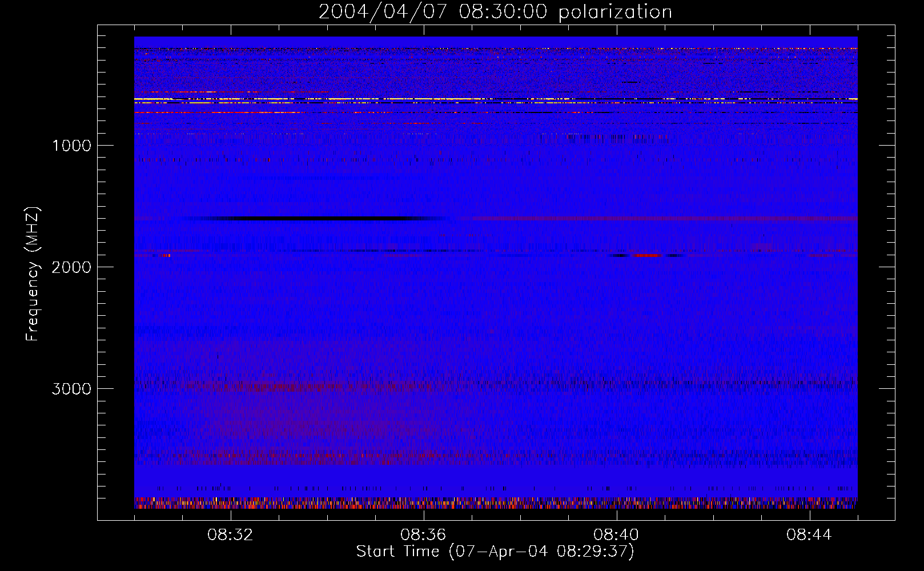The height and width of the screenshot is (571, 924).
Task: Click the red blip near 1900 MHz at 08:40
Action: [x=646, y=255]
